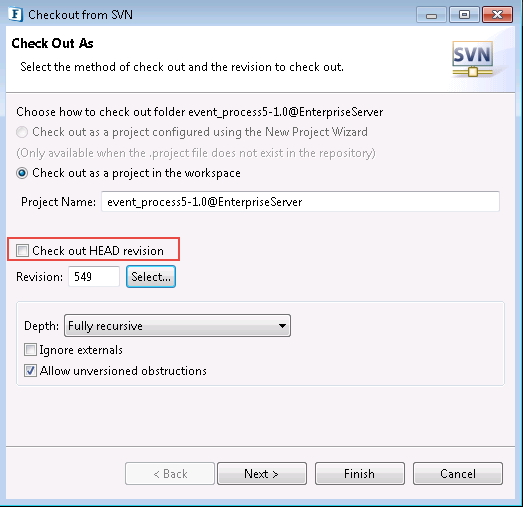
Task: Open the Depth dropdown showing Fully recursive
Action: (177, 326)
